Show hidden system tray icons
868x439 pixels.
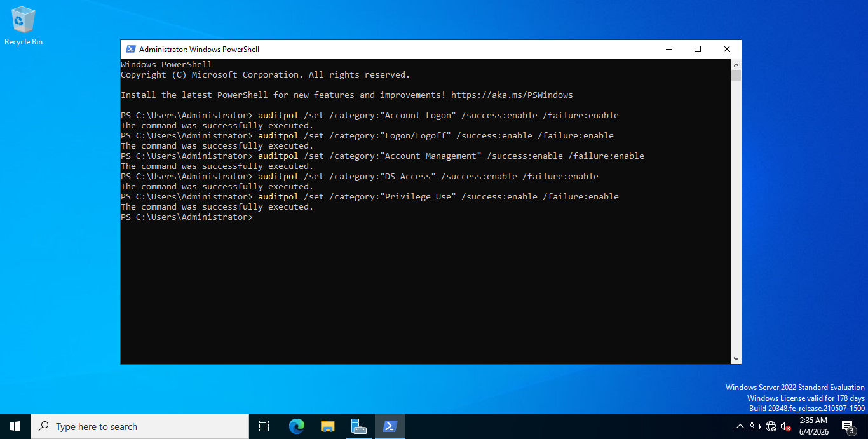click(x=740, y=426)
